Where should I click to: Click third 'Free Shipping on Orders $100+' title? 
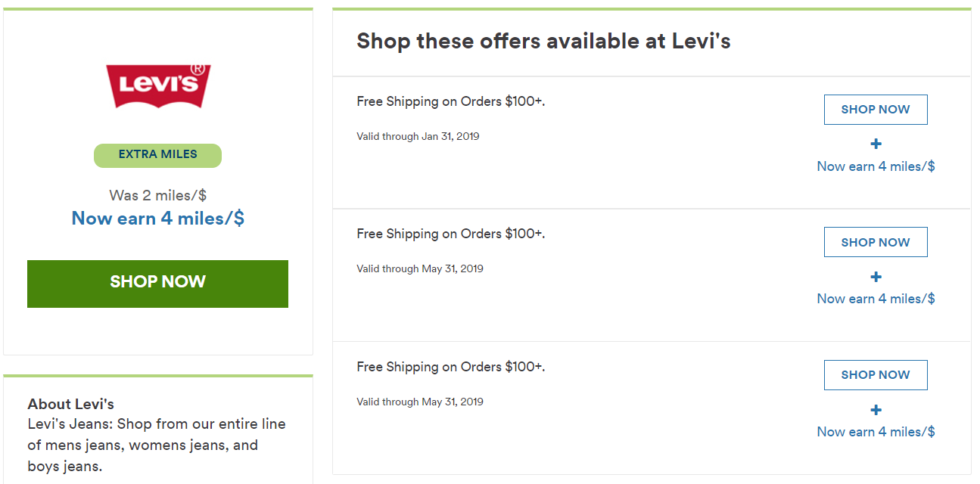[x=451, y=367]
